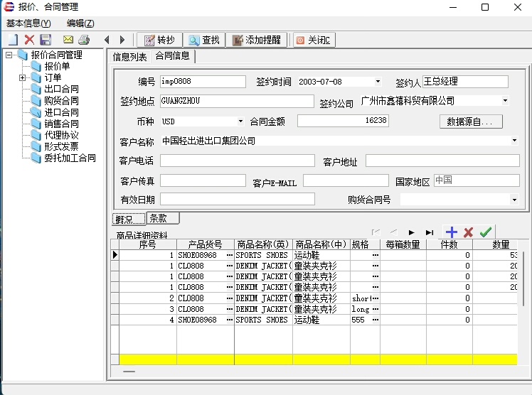Viewport: 532px width, 395px height.
Task: Jump to last record in grid navigator
Action: coord(430,232)
